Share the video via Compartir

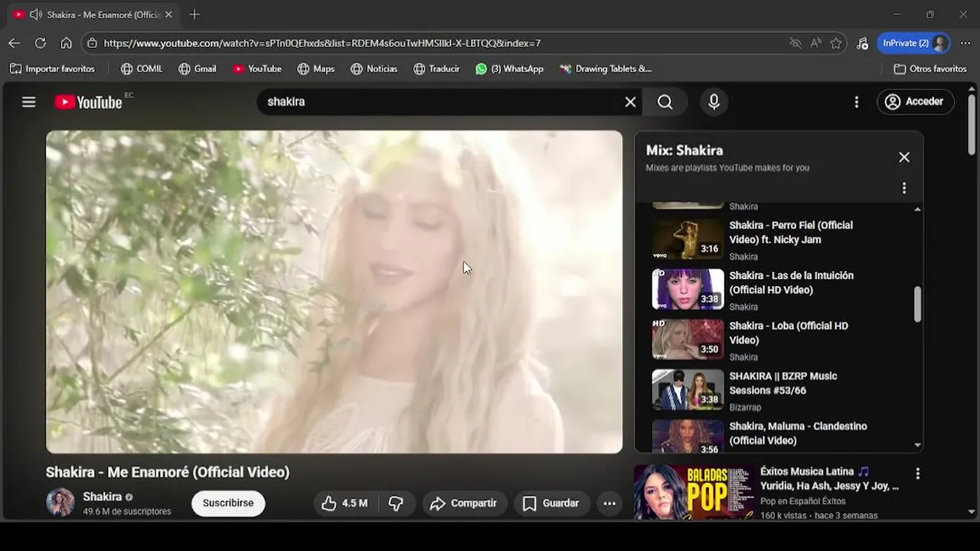point(464,503)
